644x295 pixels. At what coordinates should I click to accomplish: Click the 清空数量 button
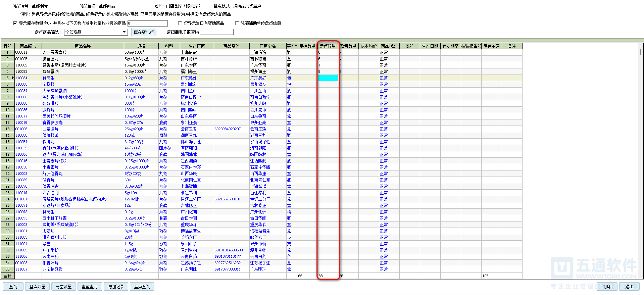click(63, 287)
